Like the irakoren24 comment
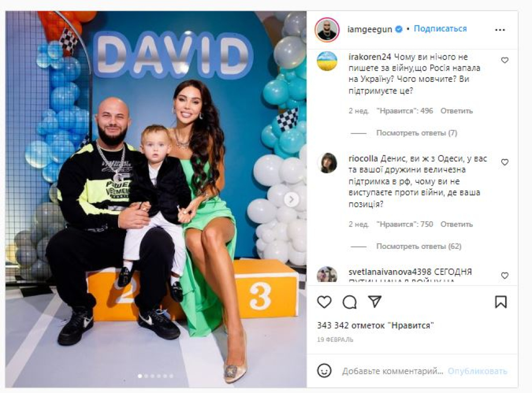The height and width of the screenshot is (393, 532). pos(505,60)
